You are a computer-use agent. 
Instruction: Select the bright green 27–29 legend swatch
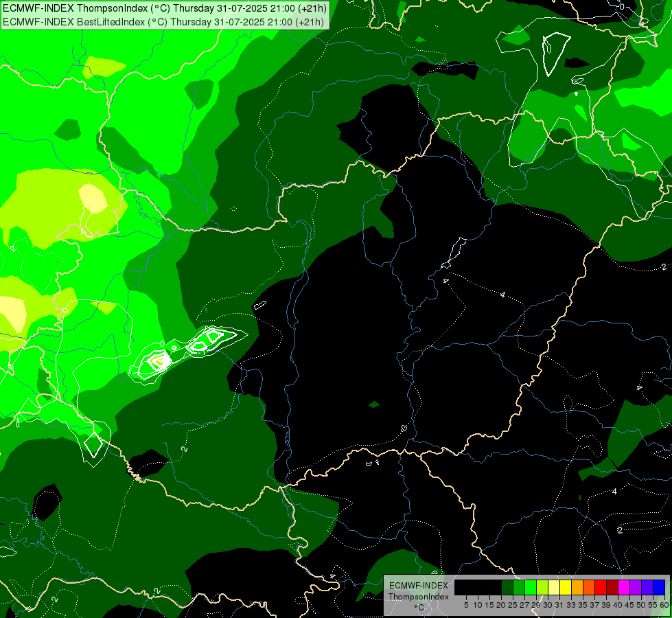click(x=531, y=588)
